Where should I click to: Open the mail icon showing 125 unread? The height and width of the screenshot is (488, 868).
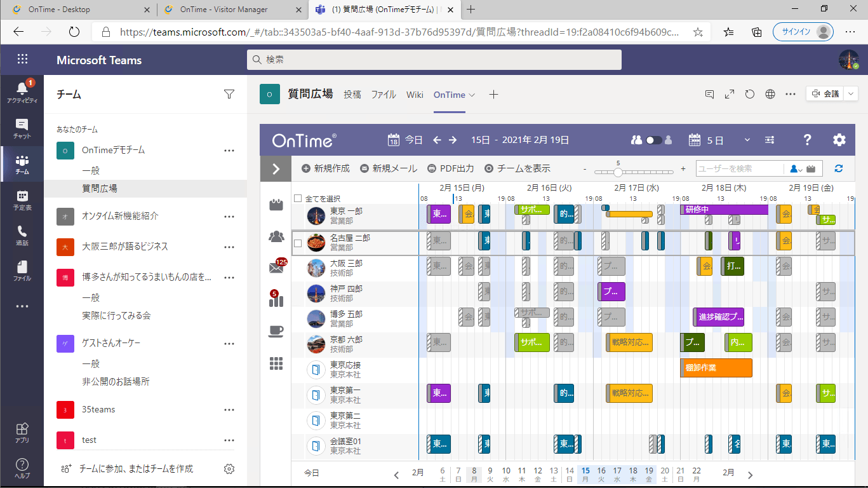275,268
